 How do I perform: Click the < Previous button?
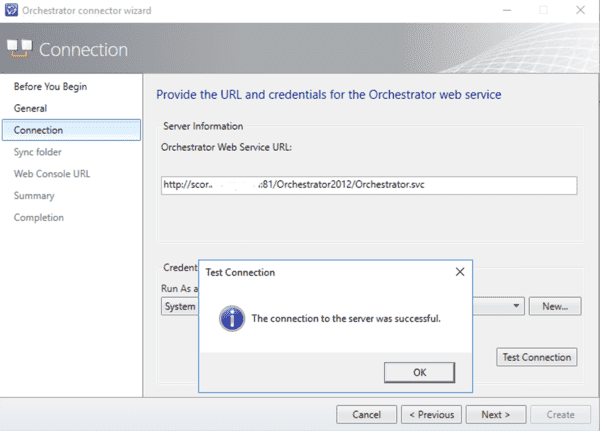click(431, 415)
